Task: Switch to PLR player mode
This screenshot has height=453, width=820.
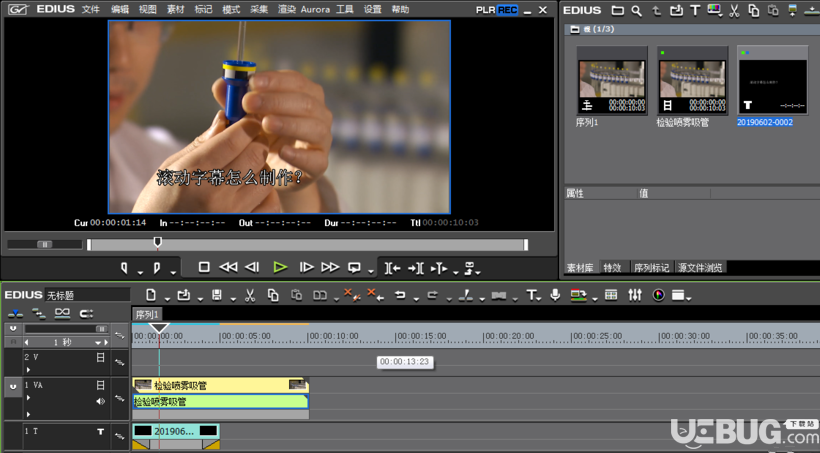Action: [485, 10]
